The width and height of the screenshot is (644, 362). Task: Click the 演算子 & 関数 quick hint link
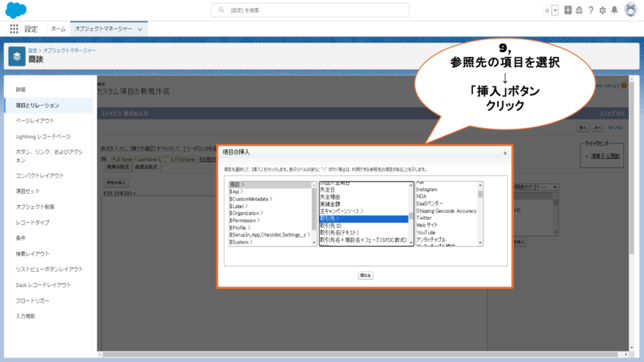[605, 156]
